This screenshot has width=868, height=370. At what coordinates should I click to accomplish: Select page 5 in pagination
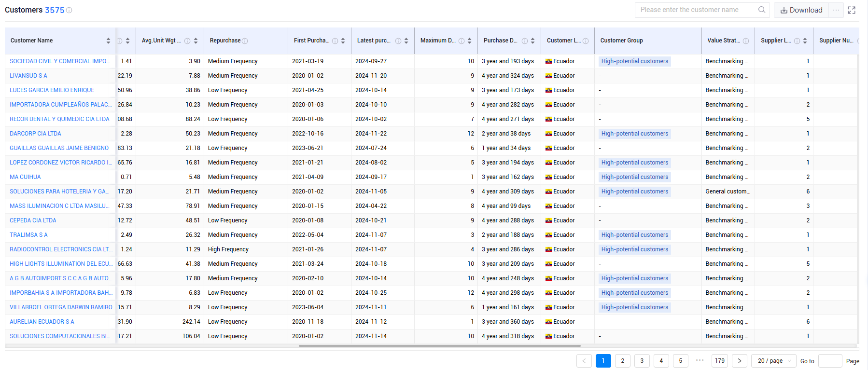coord(681,361)
